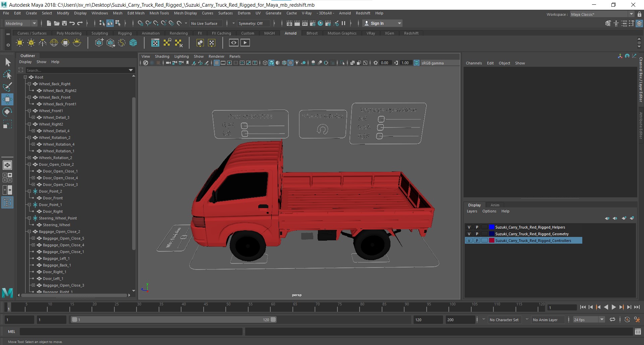Toggle the Auto Keyframe button
This screenshot has width=644, height=345.
click(x=627, y=320)
